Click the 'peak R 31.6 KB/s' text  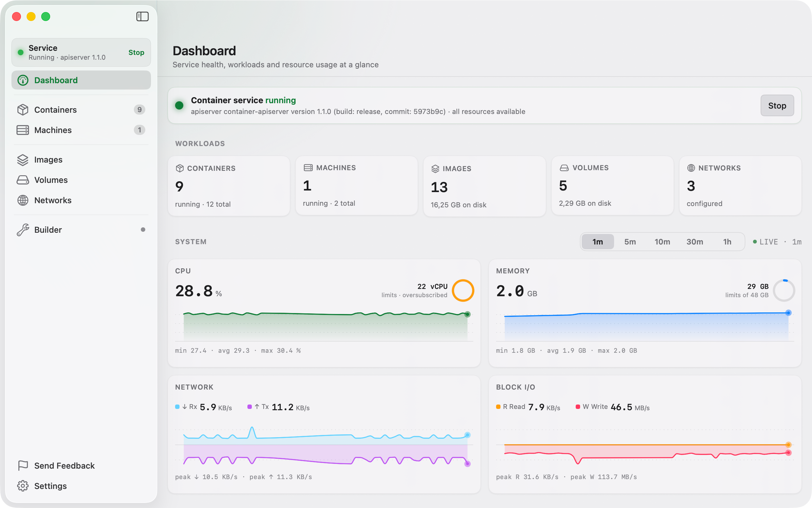coord(527,477)
